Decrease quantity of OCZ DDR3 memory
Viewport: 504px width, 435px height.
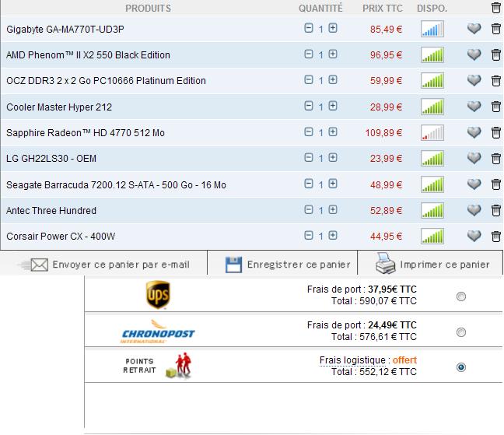click(309, 79)
